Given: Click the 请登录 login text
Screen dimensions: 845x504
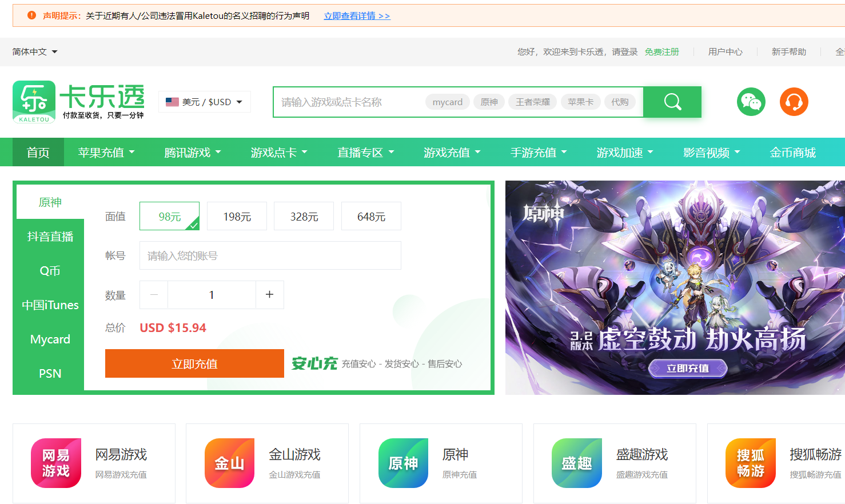Looking at the screenshot, I should pyautogui.click(x=625, y=52).
